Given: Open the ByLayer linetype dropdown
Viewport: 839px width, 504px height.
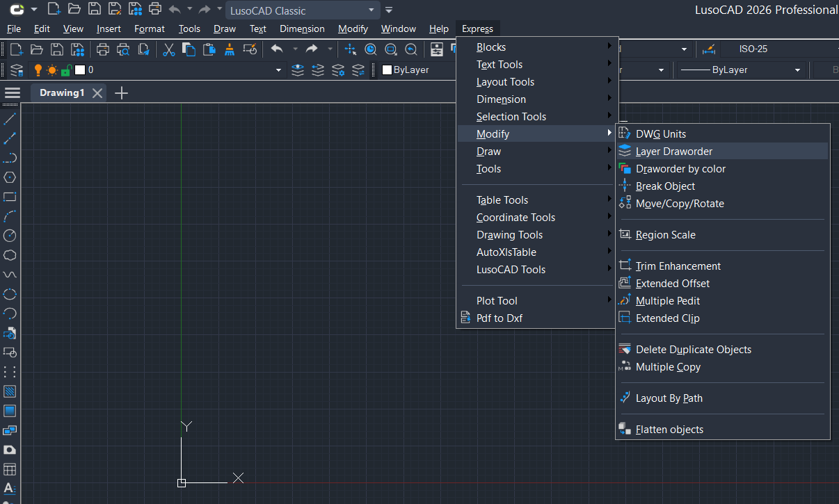Looking at the screenshot, I should coord(741,70).
